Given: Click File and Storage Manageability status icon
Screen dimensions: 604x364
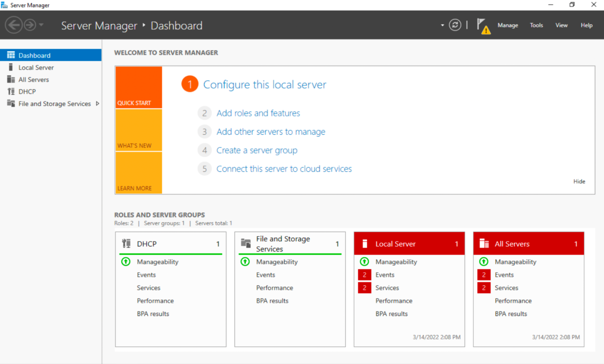Looking at the screenshot, I should pos(245,262).
